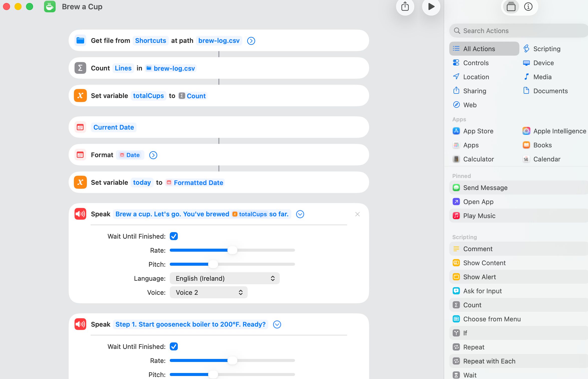Click the totalCups variable name field
588x379 pixels.
148,96
